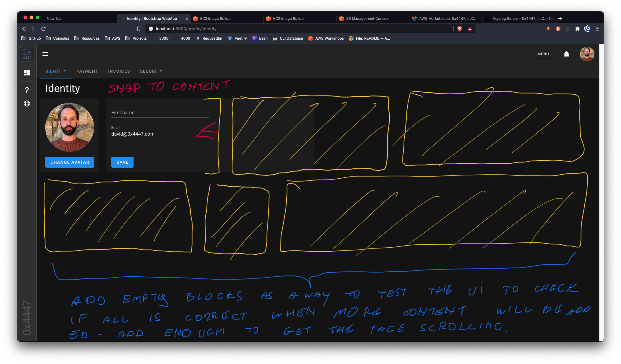This screenshot has width=621, height=364.
Task: Open the GitHub bookmarks folder
Action: [x=31, y=38]
